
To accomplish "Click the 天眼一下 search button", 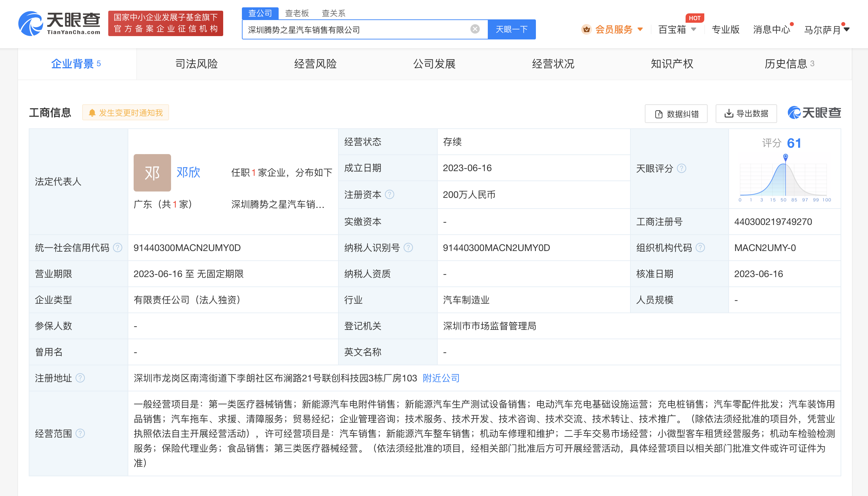I will tap(512, 29).
